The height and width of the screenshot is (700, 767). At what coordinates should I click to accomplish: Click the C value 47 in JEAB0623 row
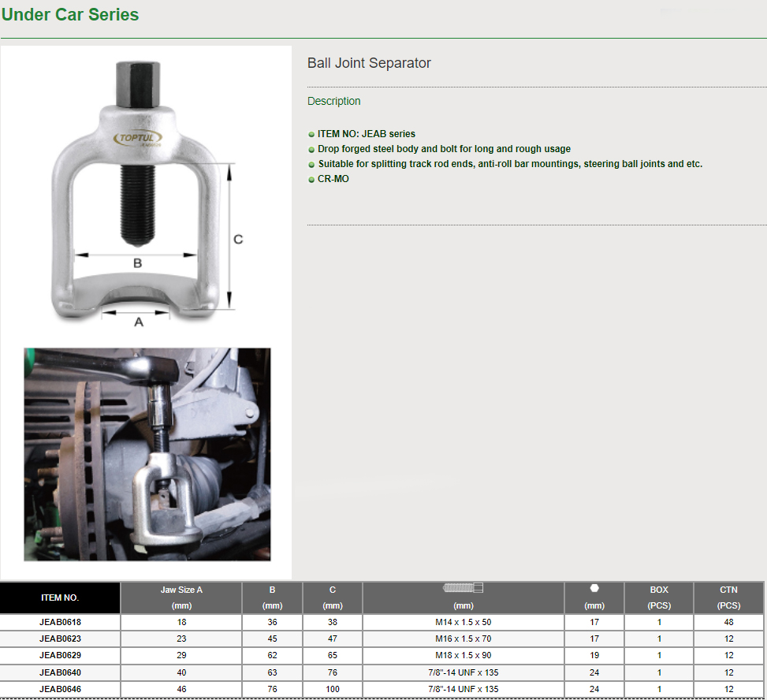pyautogui.click(x=333, y=639)
